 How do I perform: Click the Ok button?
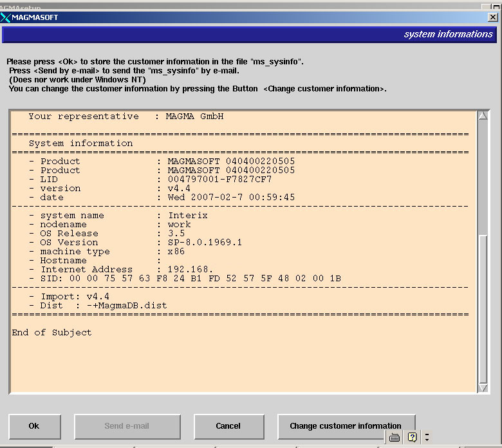point(35,427)
